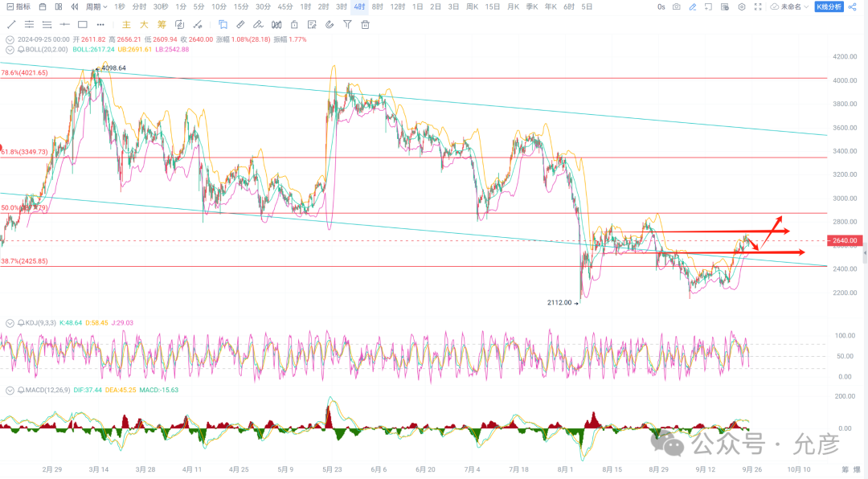Screen dimensions: 868x479
Task: Click the 61.8%(3349.73) Fibonacci label
Action: click(x=24, y=152)
